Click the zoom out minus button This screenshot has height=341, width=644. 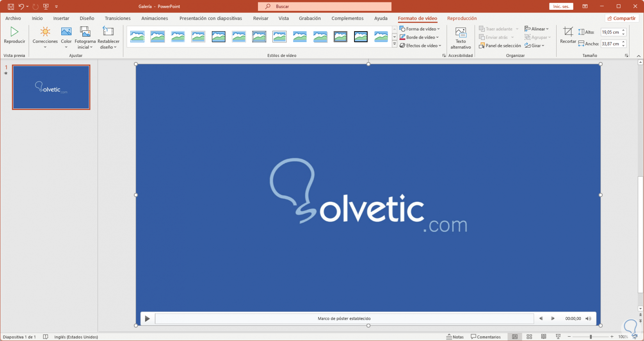click(569, 337)
